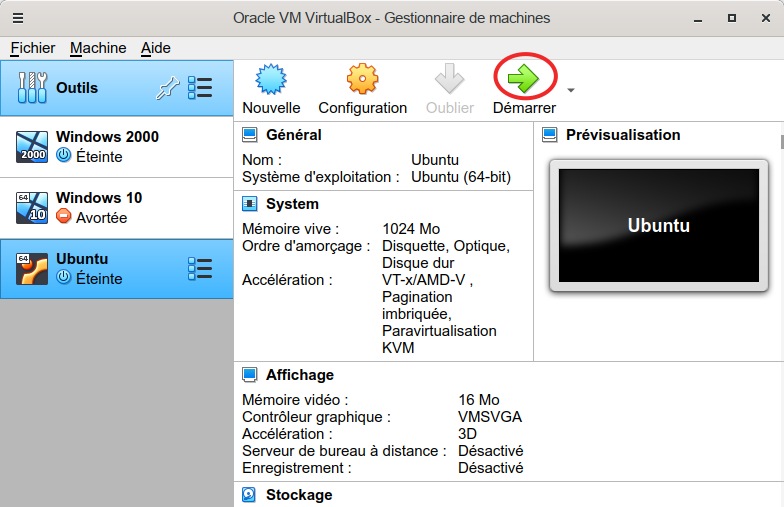784x507 pixels.
Task: Open the Machine menu
Action: (x=98, y=48)
